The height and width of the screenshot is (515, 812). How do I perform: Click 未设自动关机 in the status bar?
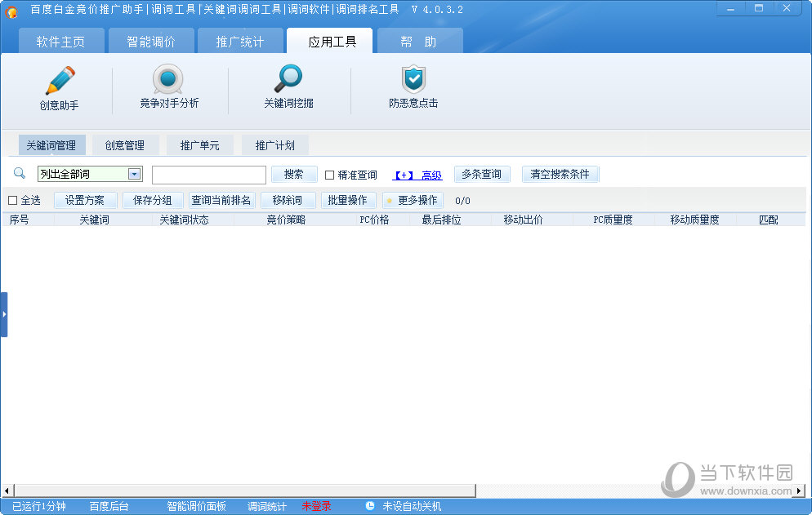coord(412,506)
